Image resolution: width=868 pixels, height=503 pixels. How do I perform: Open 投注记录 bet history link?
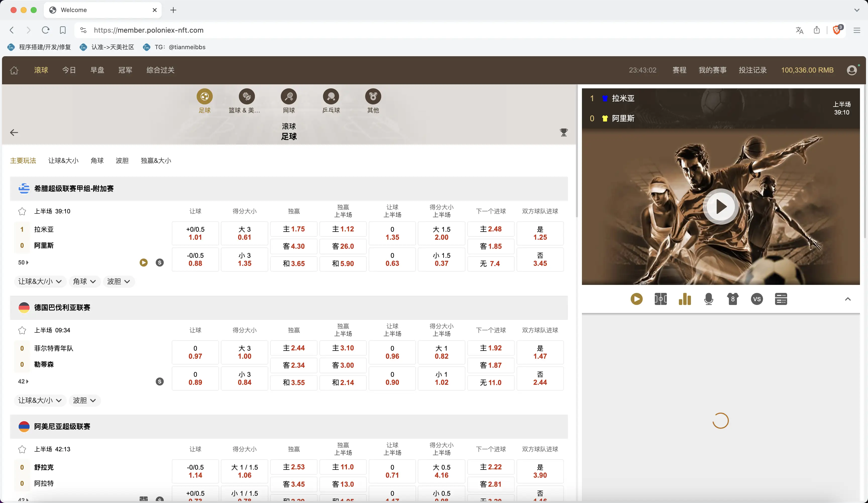(753, 70)
